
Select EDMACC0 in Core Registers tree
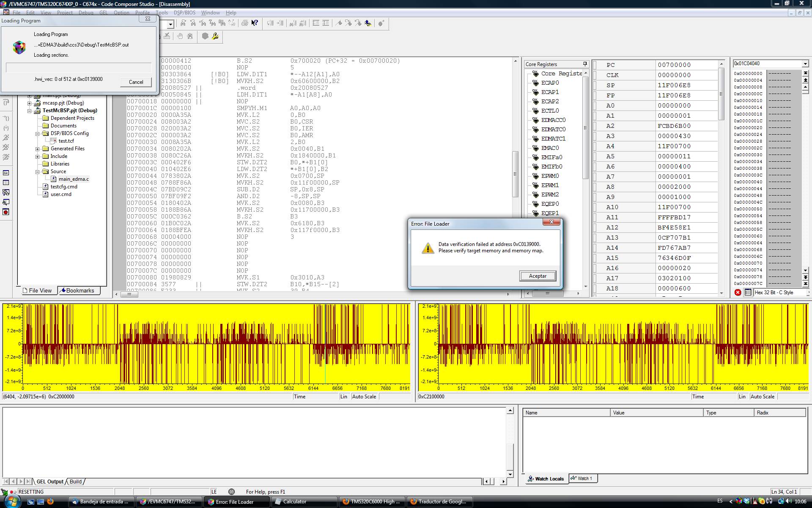click(x=553, y=120)
